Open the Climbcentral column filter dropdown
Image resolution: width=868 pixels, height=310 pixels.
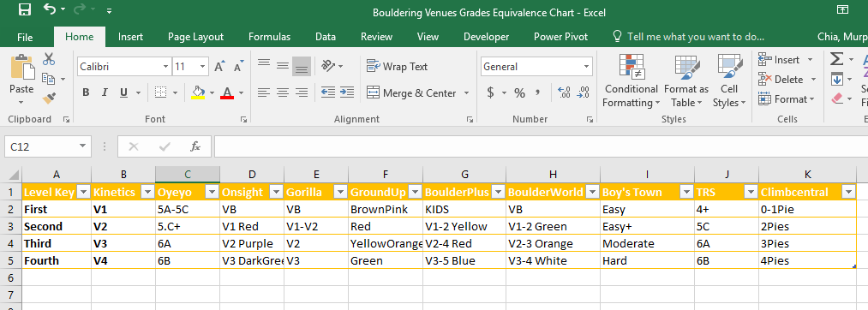pos(848,192)
